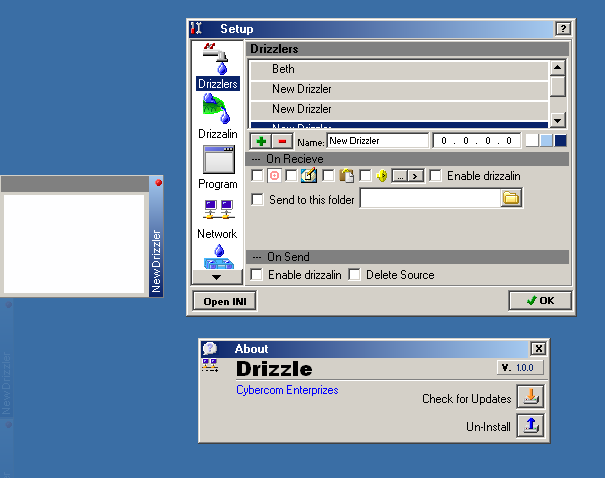
Task: Click the ellipsis browse button in On Recieve
Action: (400, 176)
